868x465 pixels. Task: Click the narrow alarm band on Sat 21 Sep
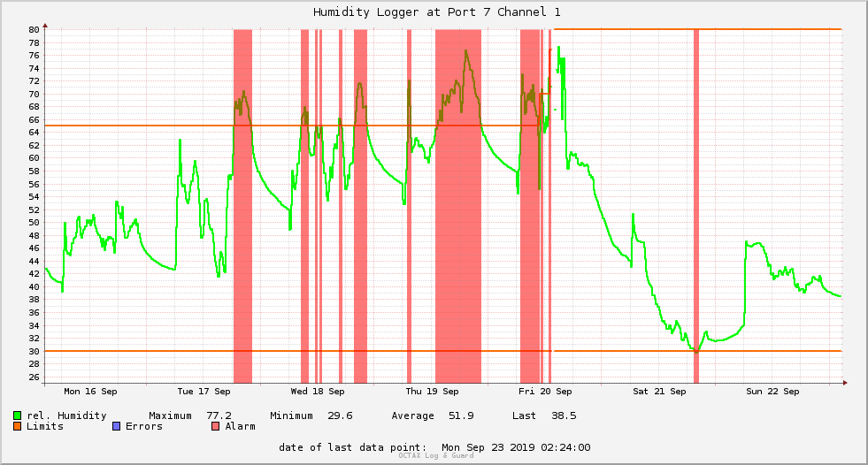tap(696, 206)
